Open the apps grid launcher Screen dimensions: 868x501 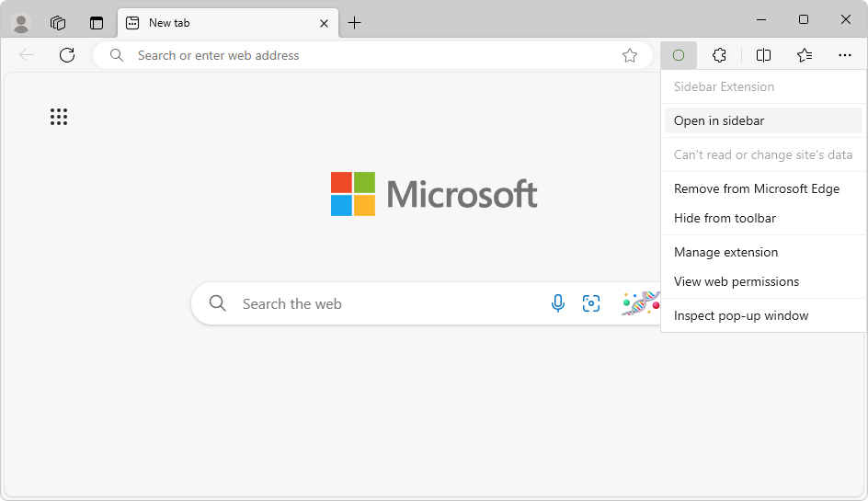coord(59,117)
